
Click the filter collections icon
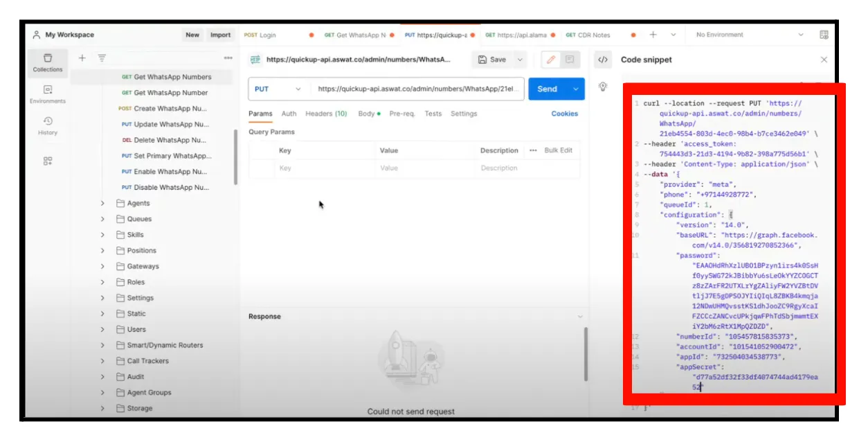click(102, 58)
